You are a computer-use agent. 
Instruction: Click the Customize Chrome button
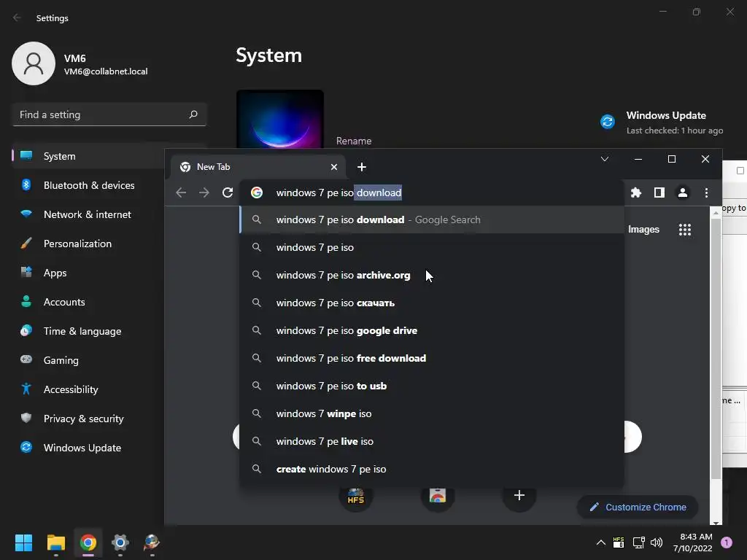click(x=638, y=507)
